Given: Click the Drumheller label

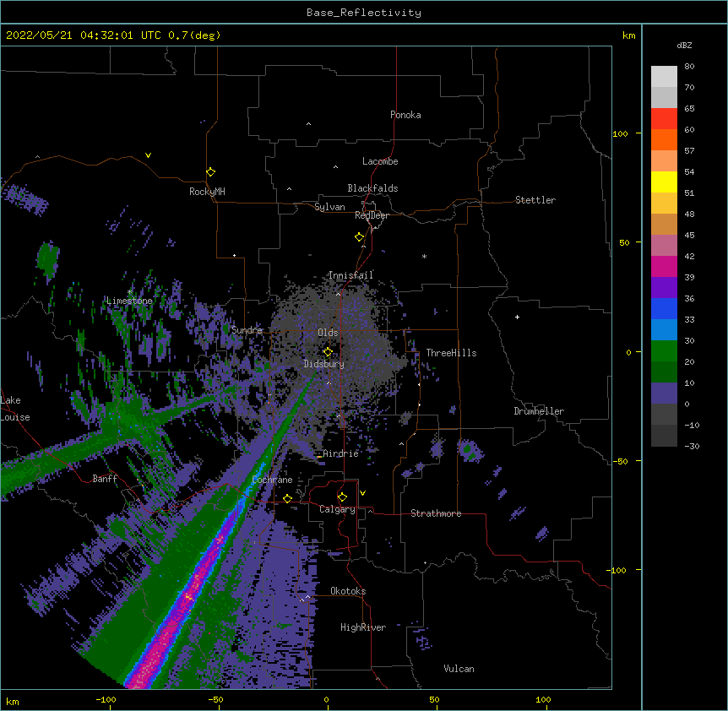Looking at the screenshot, I should point(539,411).
